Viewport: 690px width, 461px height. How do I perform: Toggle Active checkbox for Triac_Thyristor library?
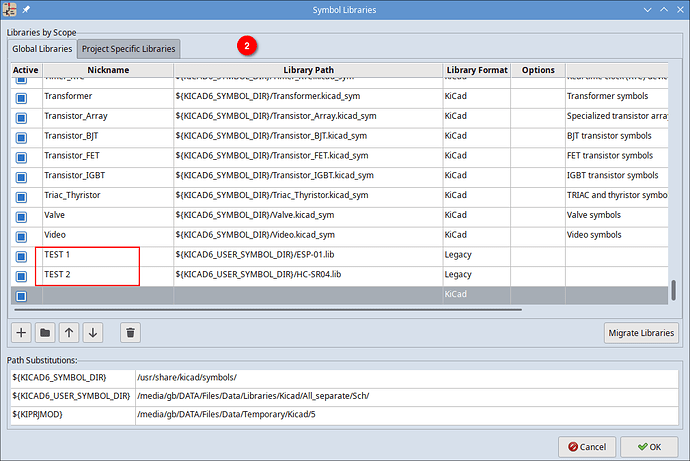[21, 197]
